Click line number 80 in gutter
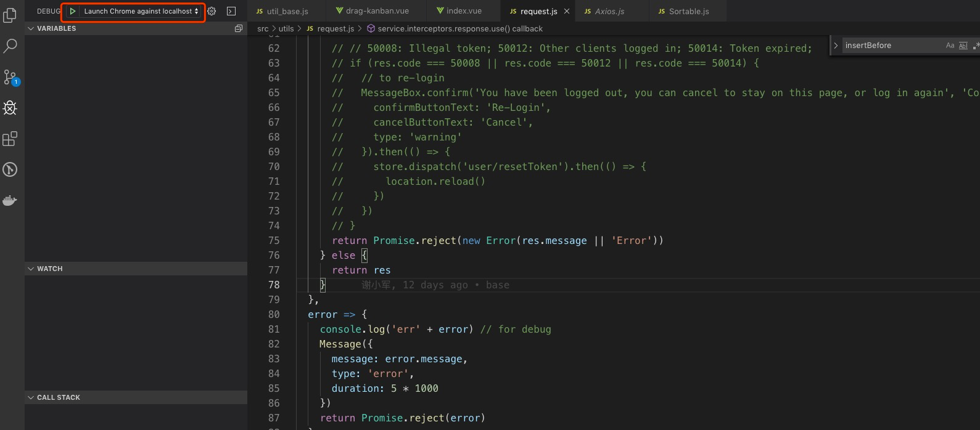Viewport: 980px width, 430px height. (274, 314)
